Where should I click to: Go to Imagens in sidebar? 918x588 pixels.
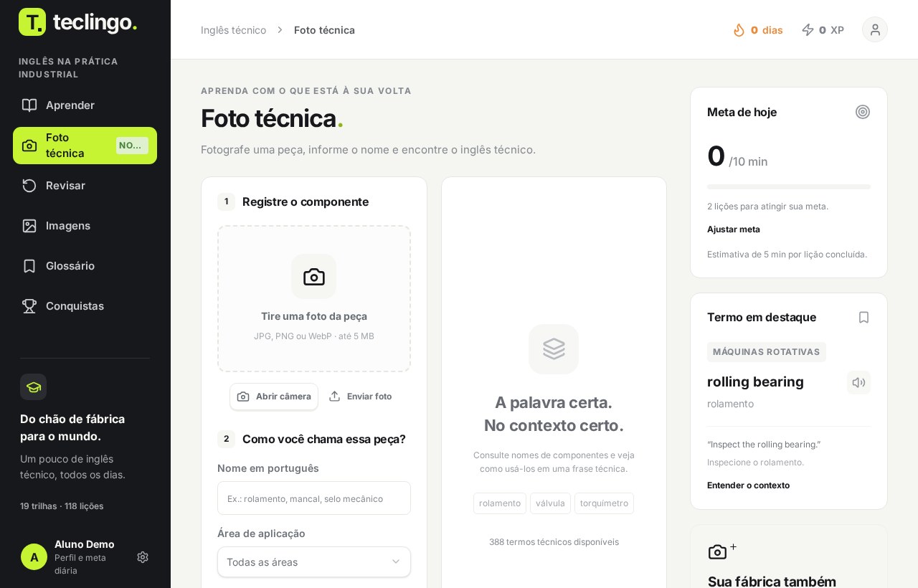pyautogui.click(x=85, y=226)
